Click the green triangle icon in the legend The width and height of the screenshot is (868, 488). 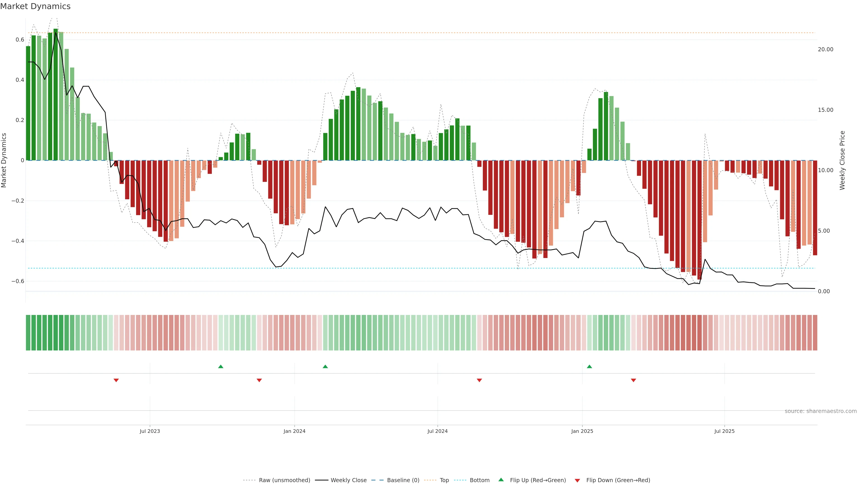pos(501,480)
